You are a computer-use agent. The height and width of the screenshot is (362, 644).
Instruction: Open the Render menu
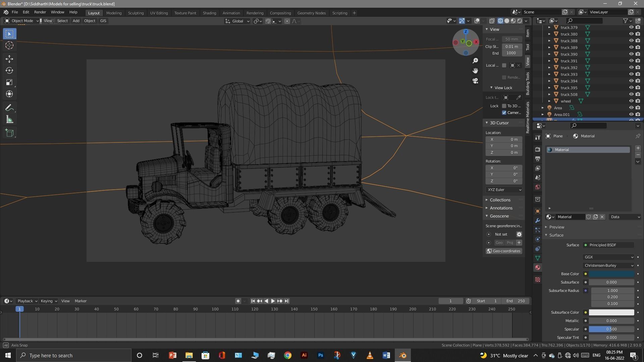[40, 12]
